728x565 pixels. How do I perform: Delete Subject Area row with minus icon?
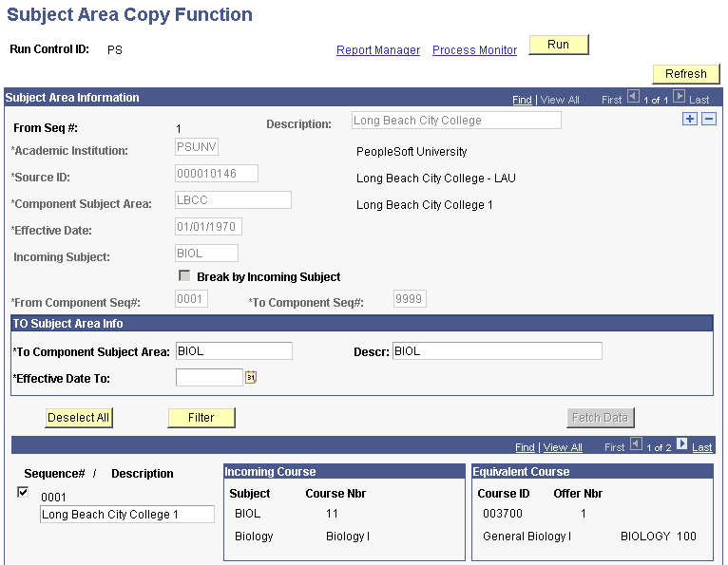(x=708, y=119)
